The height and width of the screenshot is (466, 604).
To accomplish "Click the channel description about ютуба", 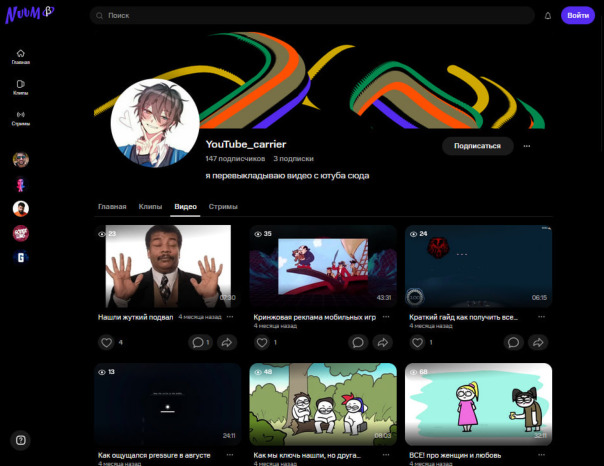I will (287, 176).
